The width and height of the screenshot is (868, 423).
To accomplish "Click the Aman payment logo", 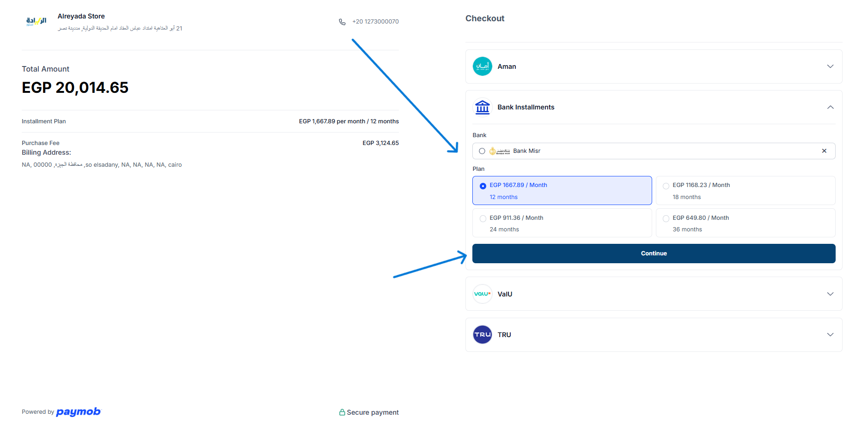I will 482,66.
